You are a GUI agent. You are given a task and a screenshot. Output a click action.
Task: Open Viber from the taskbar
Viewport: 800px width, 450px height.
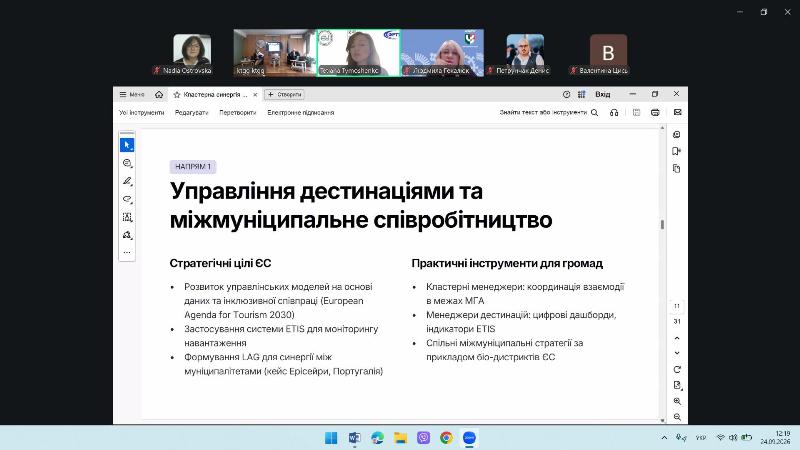(423, 438)
